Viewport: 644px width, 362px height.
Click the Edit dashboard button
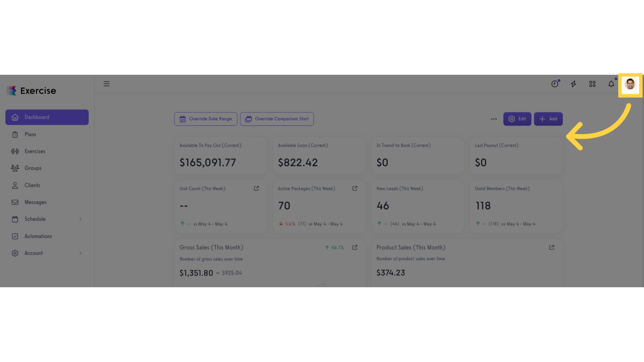click(x=517, y=119)
